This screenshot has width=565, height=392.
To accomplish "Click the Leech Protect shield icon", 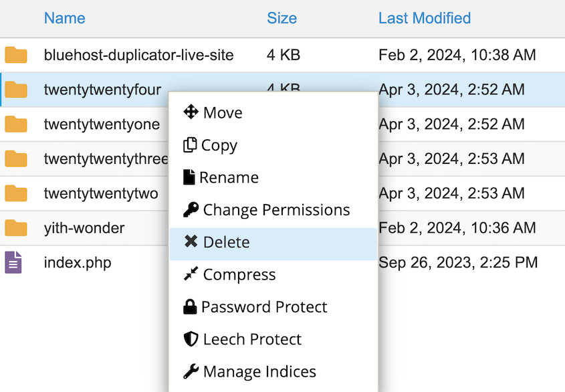I will 191,339.
